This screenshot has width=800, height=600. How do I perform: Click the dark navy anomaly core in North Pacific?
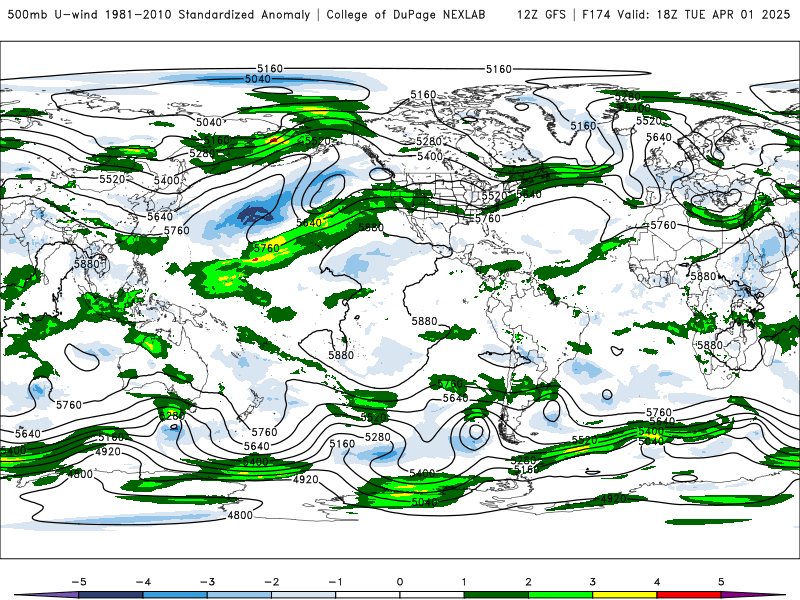coord(255,214)
